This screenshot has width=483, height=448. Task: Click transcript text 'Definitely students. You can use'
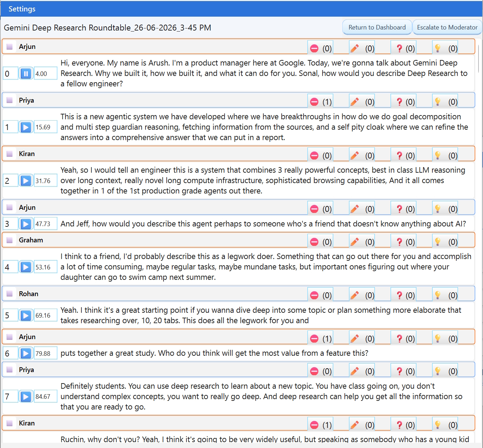point(262,396)
